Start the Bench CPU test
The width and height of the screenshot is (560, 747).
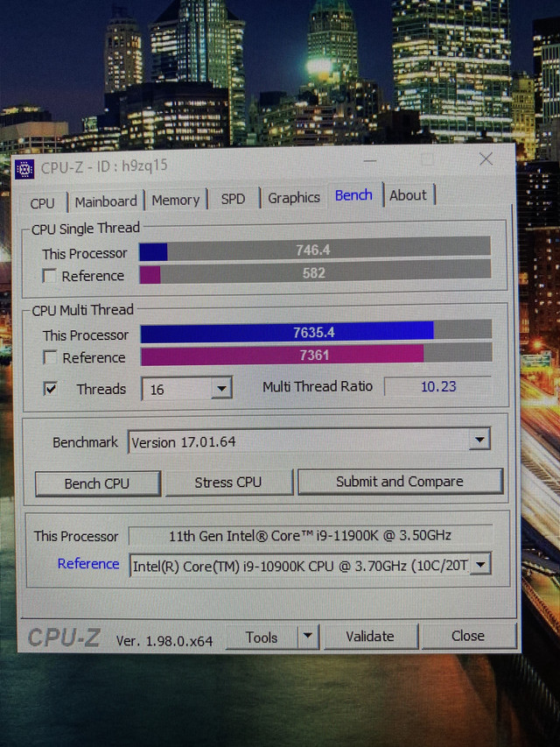[x=97, y=483]
